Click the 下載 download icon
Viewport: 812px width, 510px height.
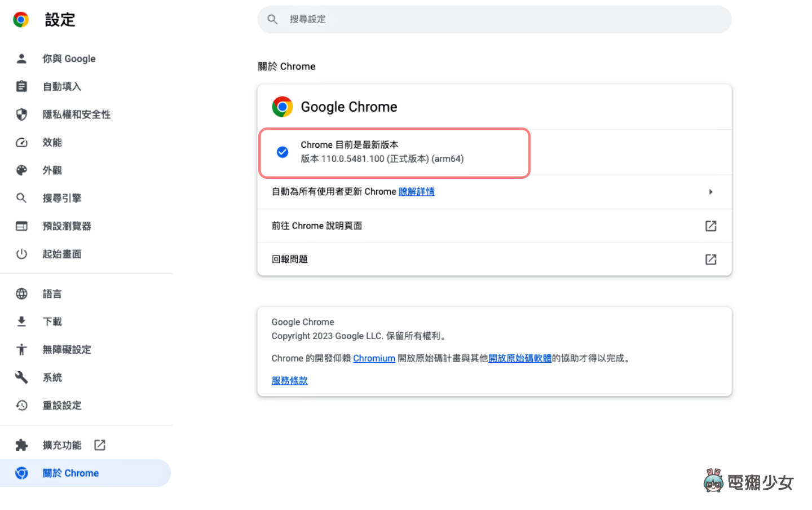[21, 321]
